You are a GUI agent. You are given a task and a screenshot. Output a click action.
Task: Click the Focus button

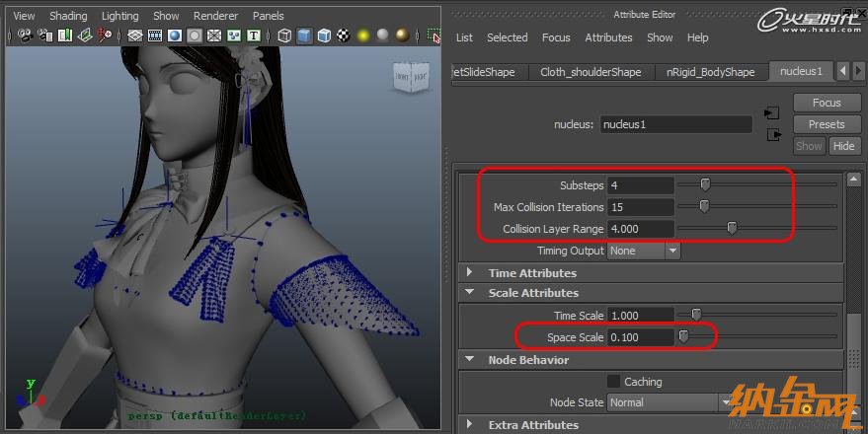click(x=827, y=103)
